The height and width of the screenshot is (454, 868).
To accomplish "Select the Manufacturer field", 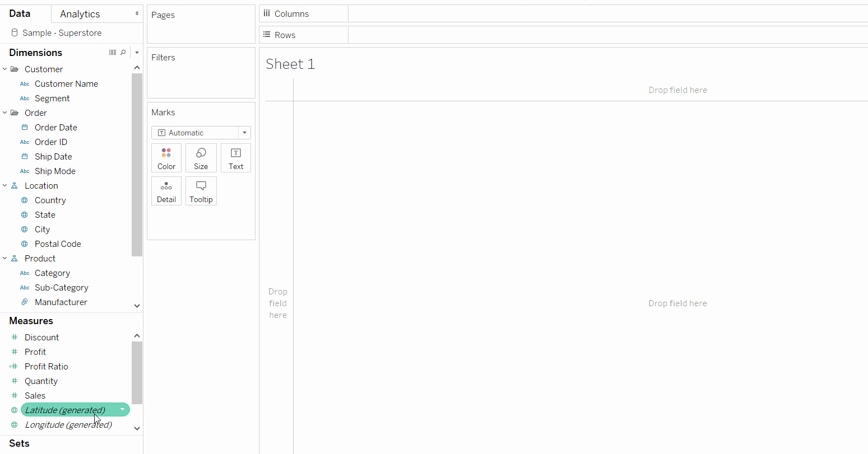I will pos(61,302).
